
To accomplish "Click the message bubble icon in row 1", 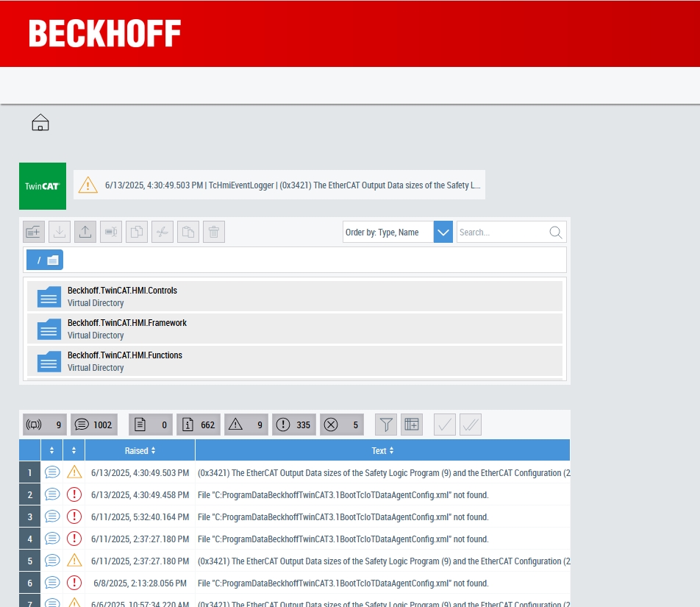I will tap(52, 472).
